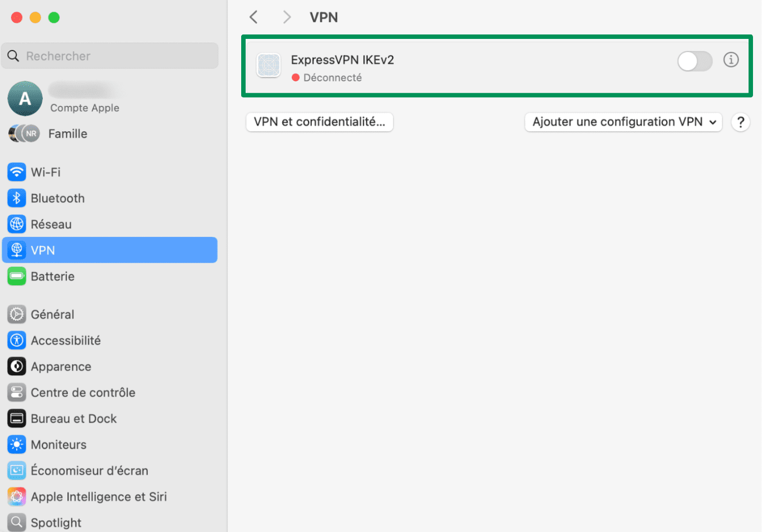Open Économiseur d'écran settings
This screenshot has width=763, height=532.
[x=90, y=470]
